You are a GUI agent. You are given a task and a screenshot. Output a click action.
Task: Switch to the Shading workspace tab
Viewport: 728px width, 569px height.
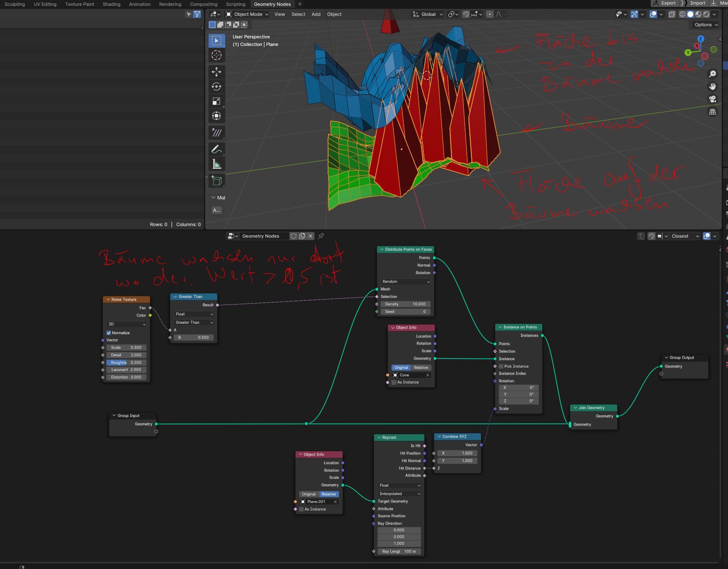pyautogui.click(x=111, y=4)
